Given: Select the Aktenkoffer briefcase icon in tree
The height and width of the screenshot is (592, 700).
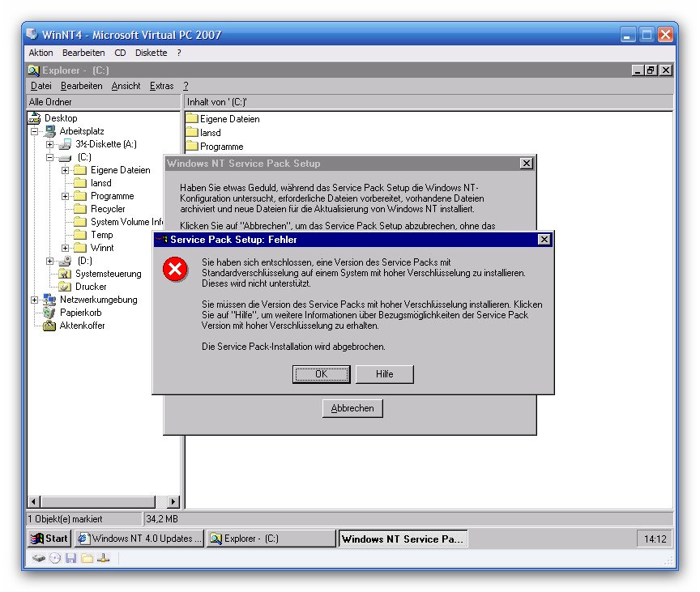Looking at the screenshot, I should [49, 326].
